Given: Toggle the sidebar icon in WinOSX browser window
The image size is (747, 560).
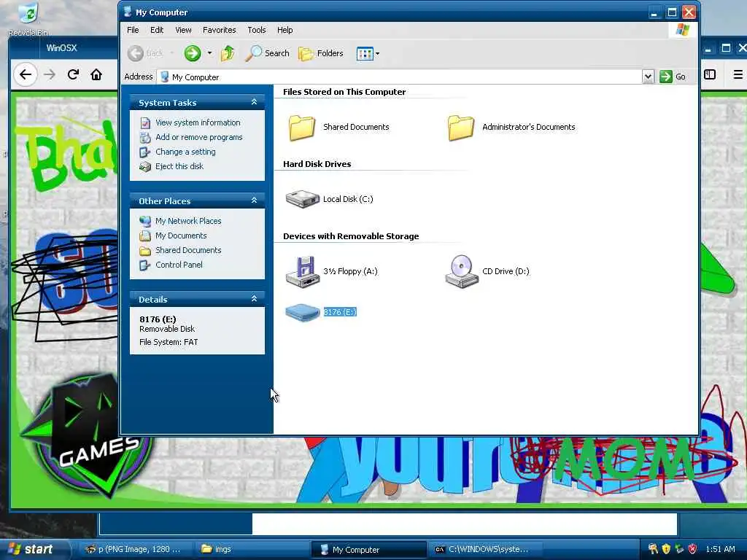Looking at the screenshot, I should point(710,74).
